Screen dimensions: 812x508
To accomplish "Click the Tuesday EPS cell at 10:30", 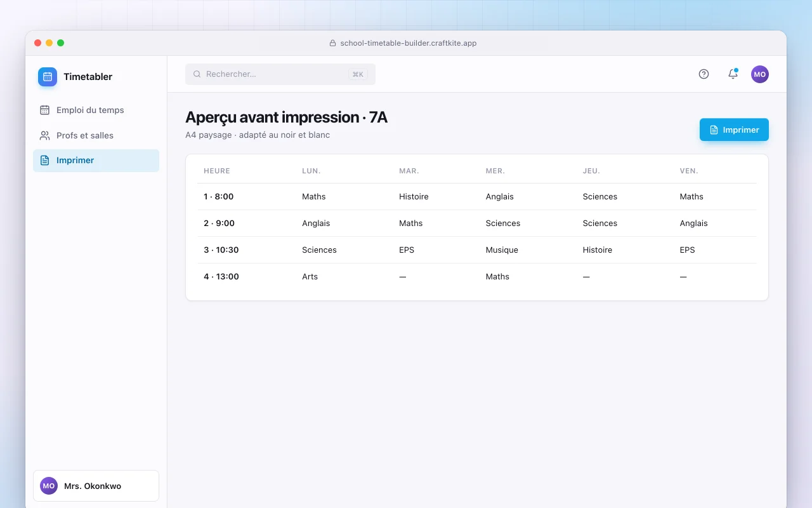I will pyautogui.click(x=407, y=250).
